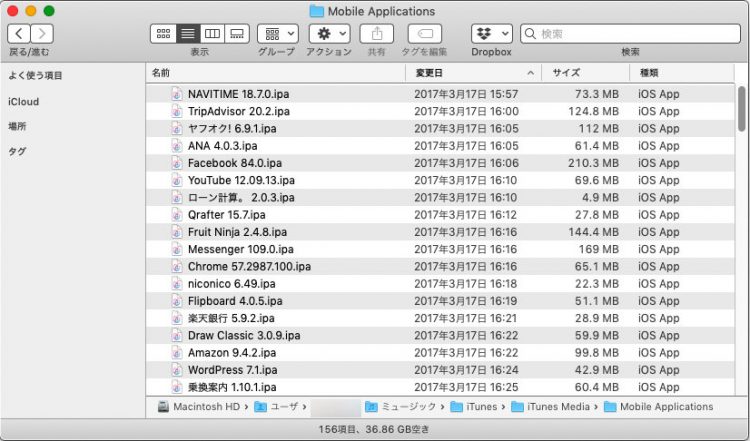
Task: Select よく使う項目 in the sidebar
Action: point(35,76)
